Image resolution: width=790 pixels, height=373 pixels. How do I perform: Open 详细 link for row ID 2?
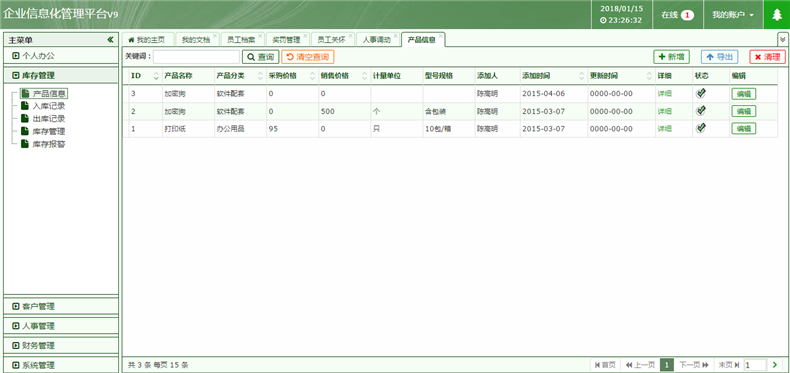(x=664, y=111)
